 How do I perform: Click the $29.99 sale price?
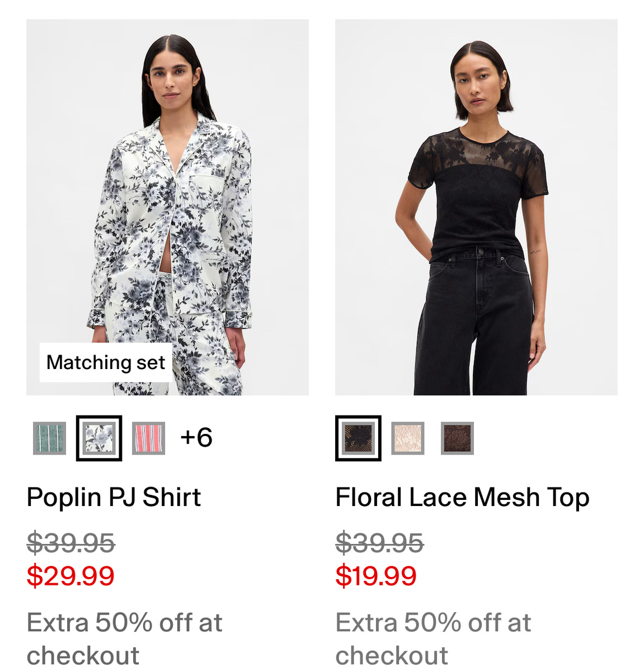click(x=70, y=576)
